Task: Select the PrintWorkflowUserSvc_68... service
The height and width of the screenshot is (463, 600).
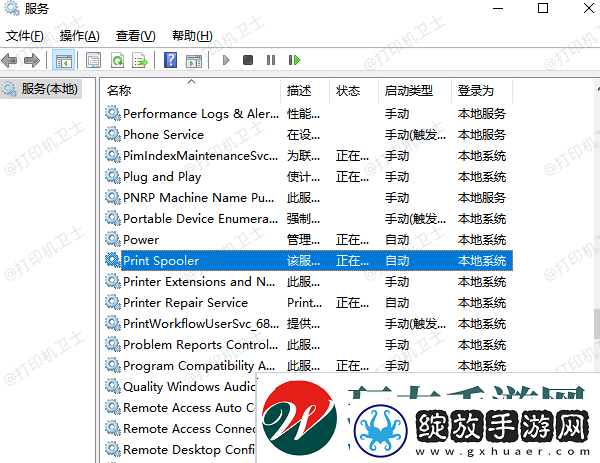Action: click(308, 324)
